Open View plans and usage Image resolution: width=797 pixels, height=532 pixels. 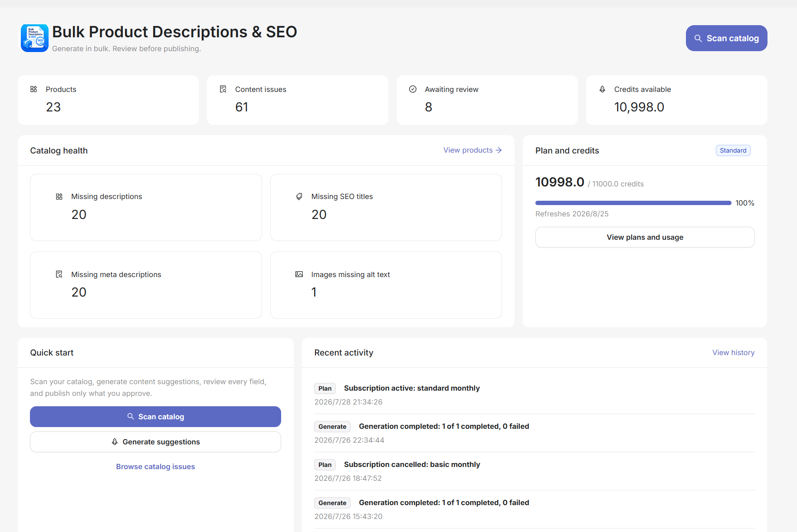tap(645, 237)
